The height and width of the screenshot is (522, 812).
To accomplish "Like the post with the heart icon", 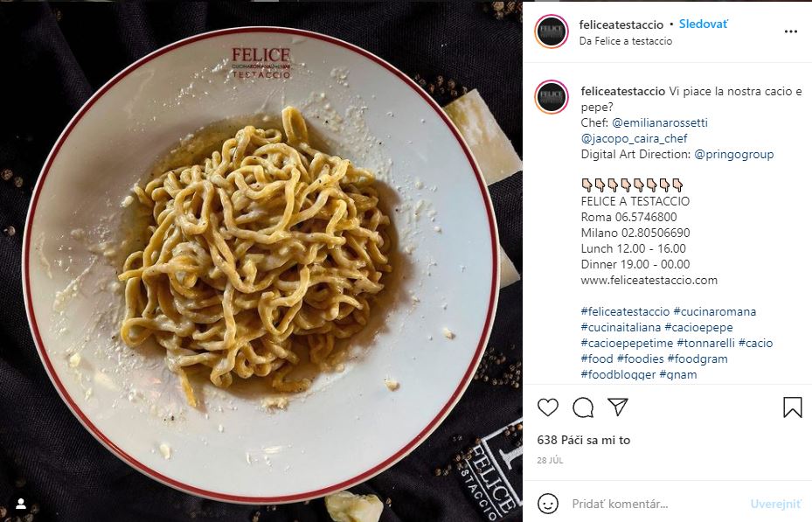I will pos(548,407).
